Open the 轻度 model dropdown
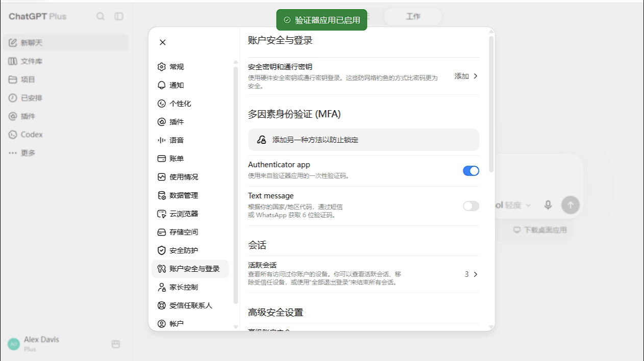Screen dimensions: 644x361 tap(517, 205)
